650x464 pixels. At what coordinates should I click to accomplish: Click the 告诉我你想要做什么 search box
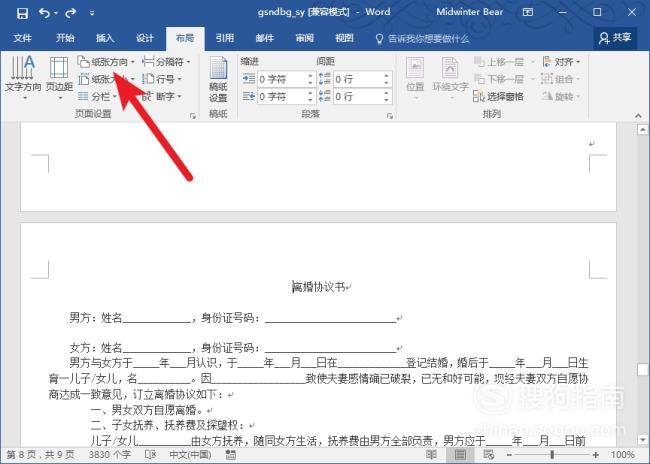(x=422, y=39)
